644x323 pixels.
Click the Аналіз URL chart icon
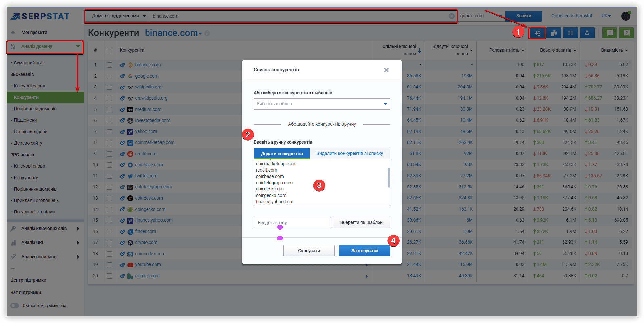coord(13,243)
